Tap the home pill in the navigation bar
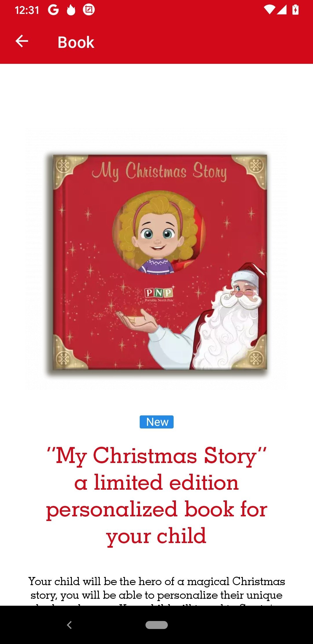 tap(156, 625)
